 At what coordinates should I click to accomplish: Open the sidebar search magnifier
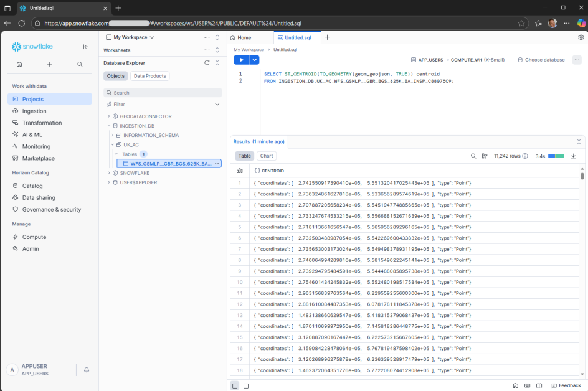pyautogui.click(x=80, y=65)
